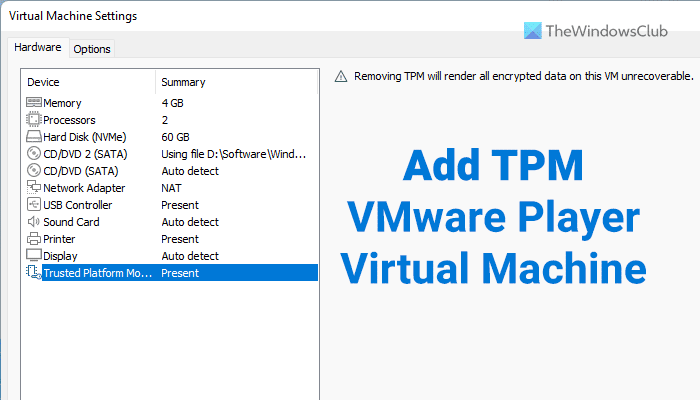This screenshot has width=700, height=400.
Task: Switch to the Hardware tab
Action: [x=38, y=47]
